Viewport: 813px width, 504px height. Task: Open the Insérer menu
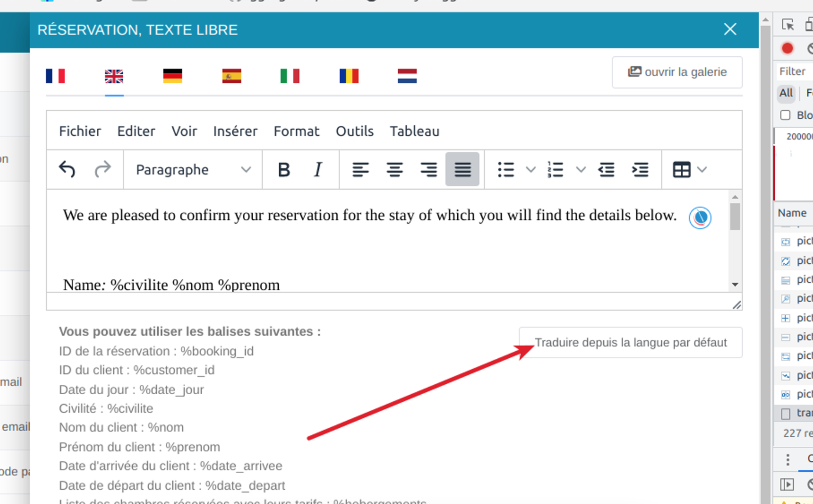click(x=235, y=131)
